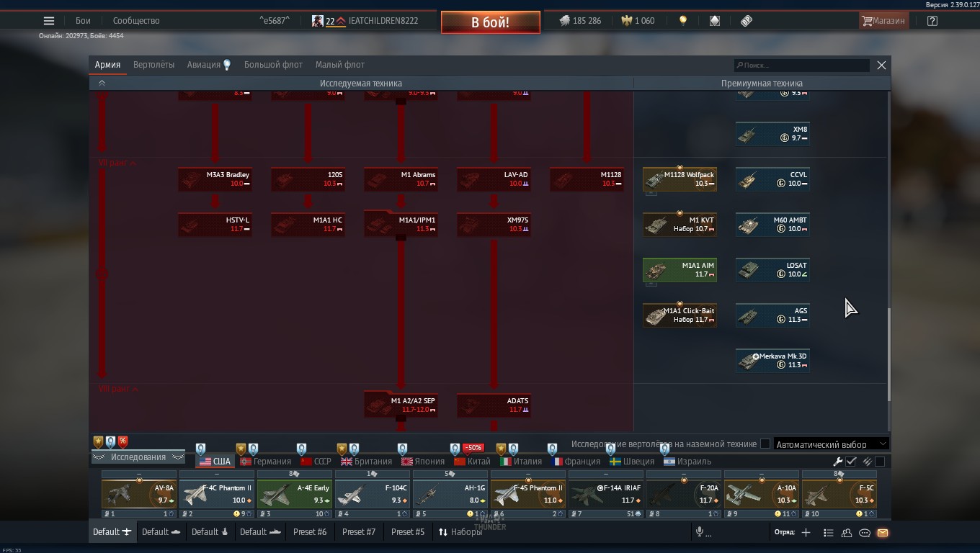This screenshot has height=553, width=980.
Task: Open the main hamburger menu
Action: [49, 21]
